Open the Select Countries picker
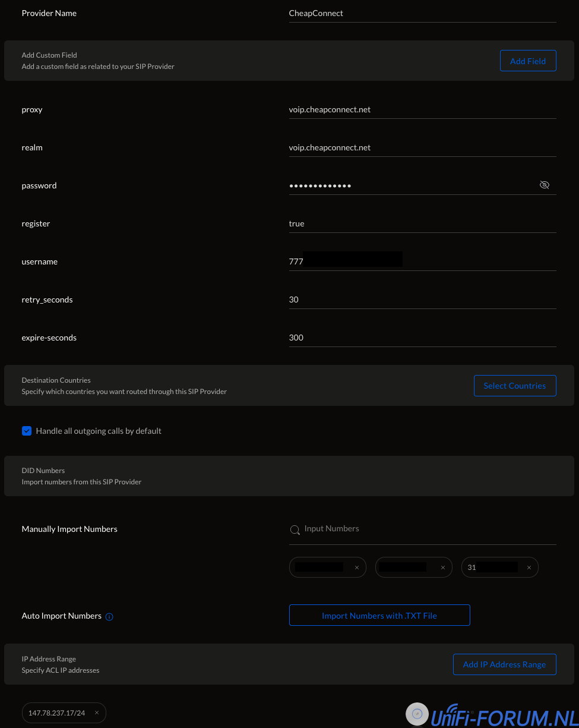Viewport: 579px width, 728px height. 514,386
